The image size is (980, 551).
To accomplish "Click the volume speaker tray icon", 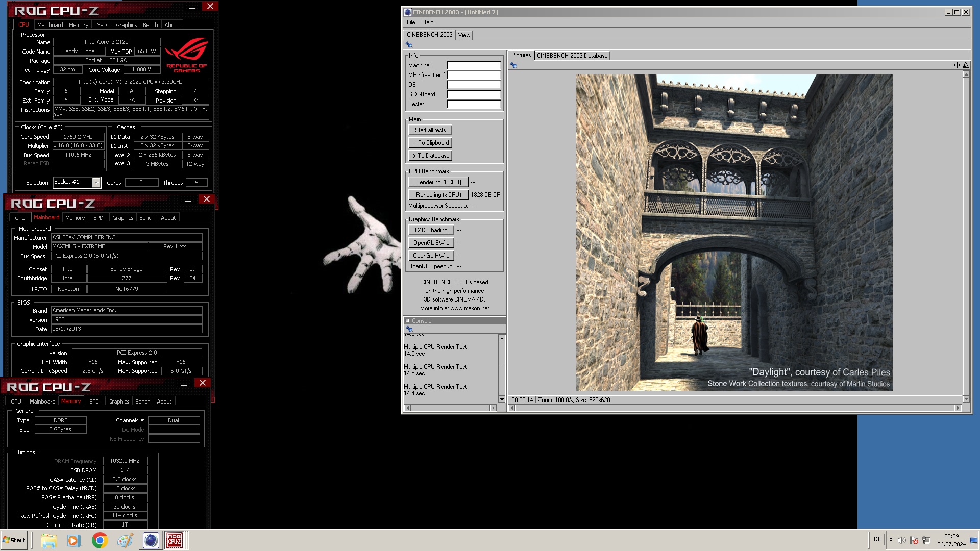I will 902,540.
